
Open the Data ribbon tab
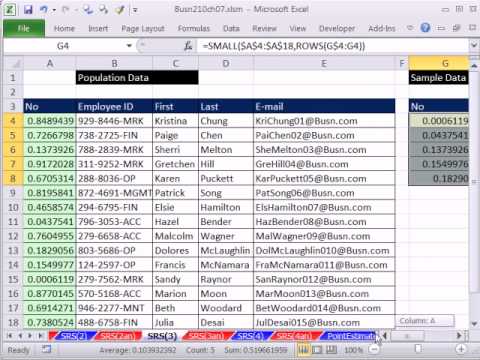(x=231, y=29)
